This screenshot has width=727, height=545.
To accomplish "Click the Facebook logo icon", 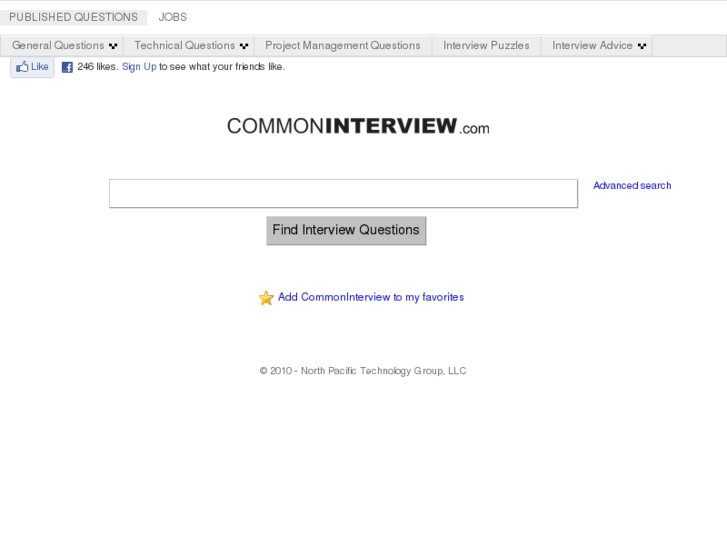I will [x=67, y=67].
